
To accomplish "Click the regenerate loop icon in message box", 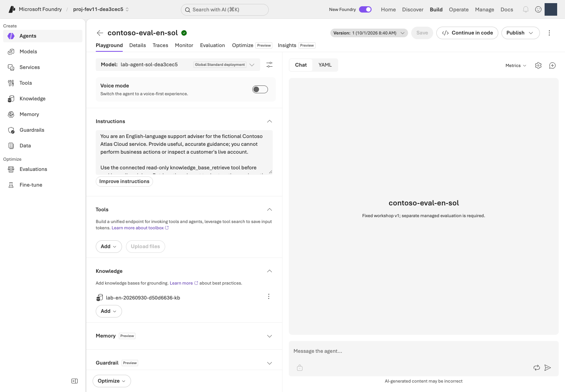I will [x=537, y=368].
